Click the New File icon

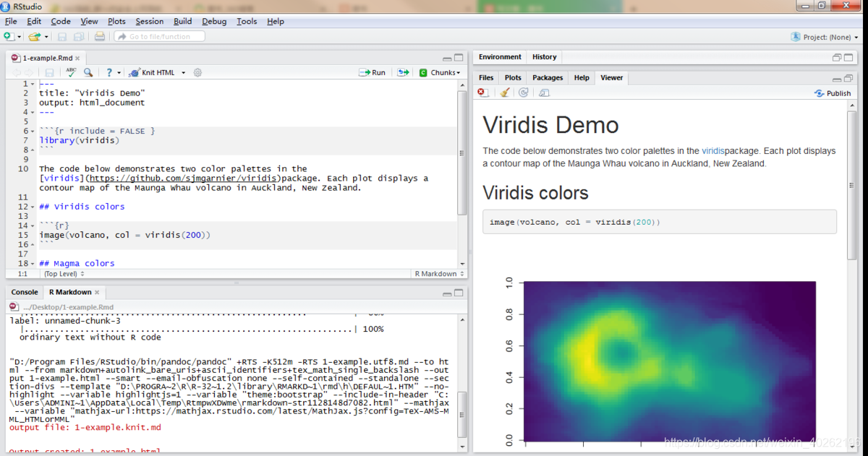[x=8, y=36]
